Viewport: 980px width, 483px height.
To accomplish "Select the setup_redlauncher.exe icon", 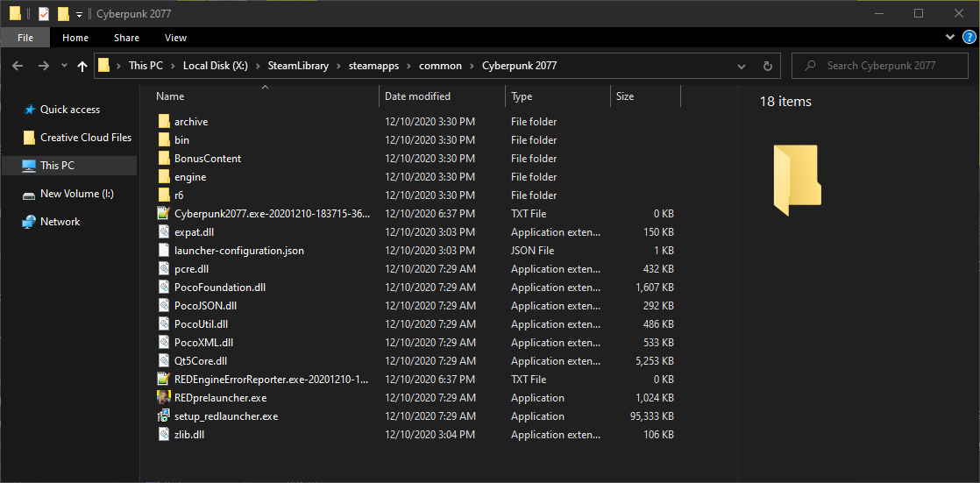I will [x=163, y=416].
